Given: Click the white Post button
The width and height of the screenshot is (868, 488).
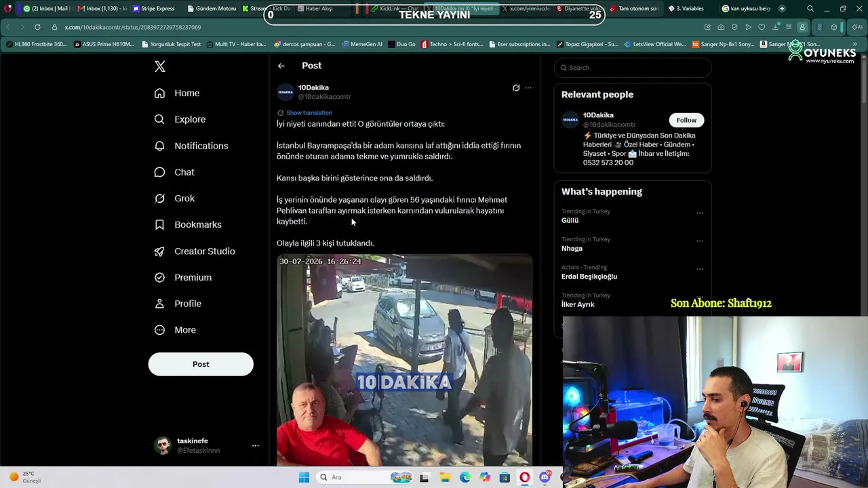Looking at the screenshot, I should [201, 364].
